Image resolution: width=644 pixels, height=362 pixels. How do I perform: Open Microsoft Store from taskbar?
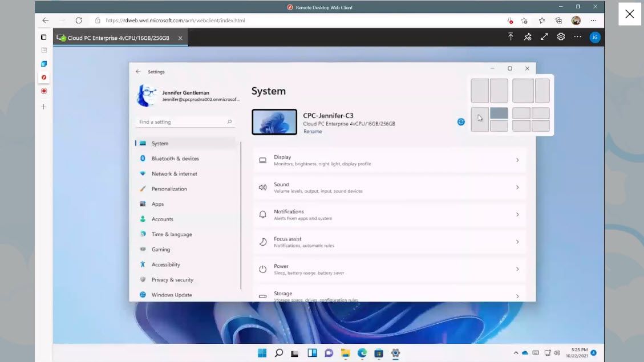pos(379,353)
